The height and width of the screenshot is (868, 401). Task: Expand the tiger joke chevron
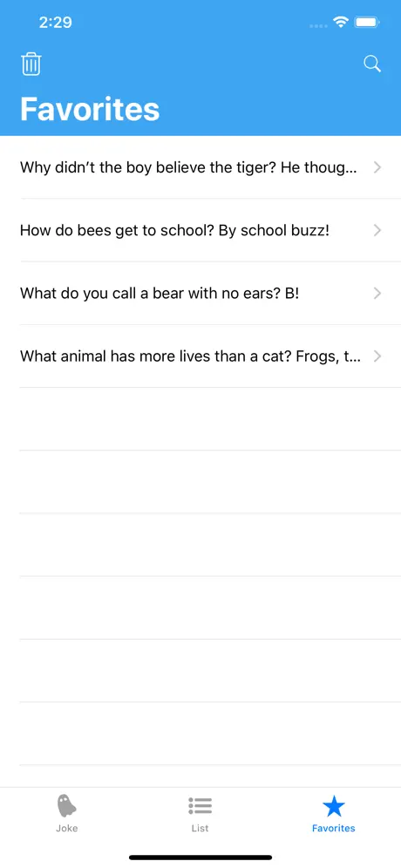377,167
